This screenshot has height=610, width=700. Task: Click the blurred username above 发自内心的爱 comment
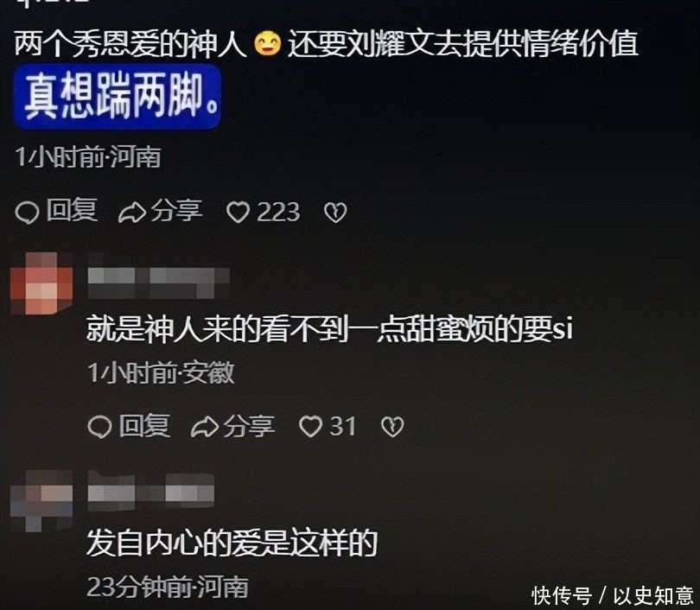click(151, 492)
